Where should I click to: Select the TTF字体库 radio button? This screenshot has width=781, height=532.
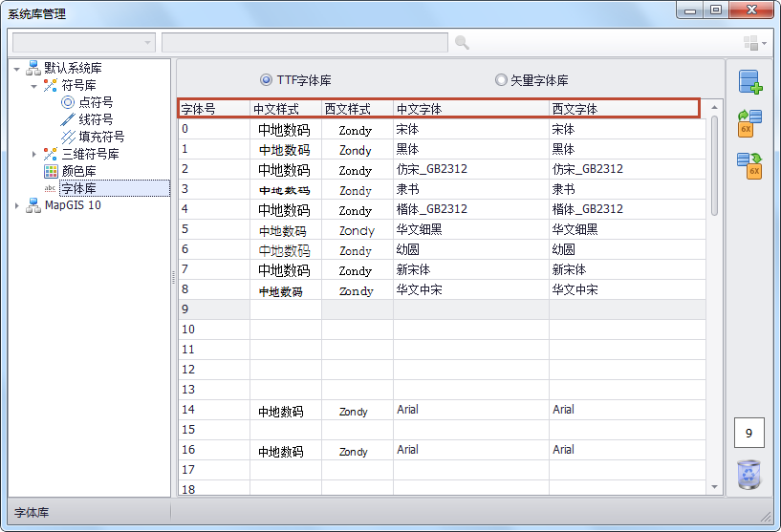(266, 80)
